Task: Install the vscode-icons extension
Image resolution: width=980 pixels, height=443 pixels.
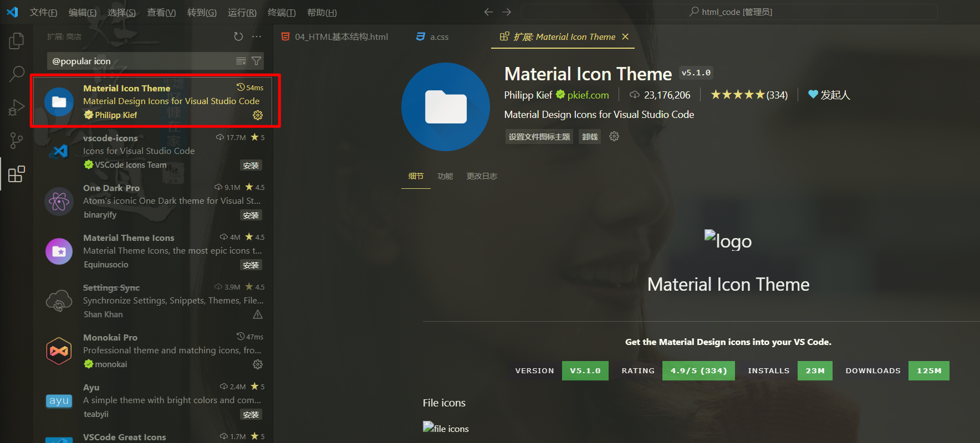Action: 251,165
